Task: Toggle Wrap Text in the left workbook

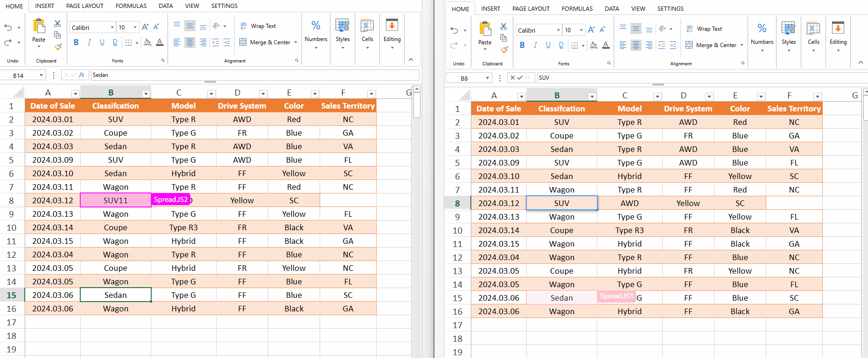Action: click(x=258, y=26)
